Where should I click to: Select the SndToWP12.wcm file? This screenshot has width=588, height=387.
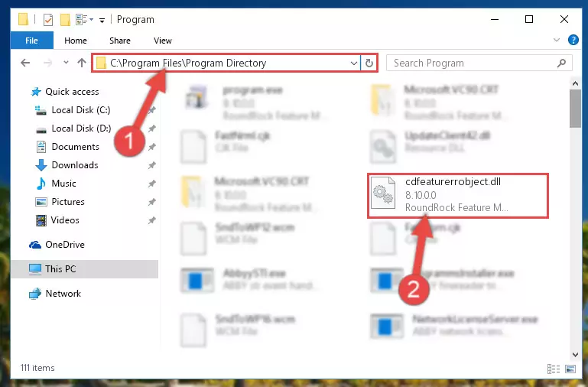click(238, 238)
